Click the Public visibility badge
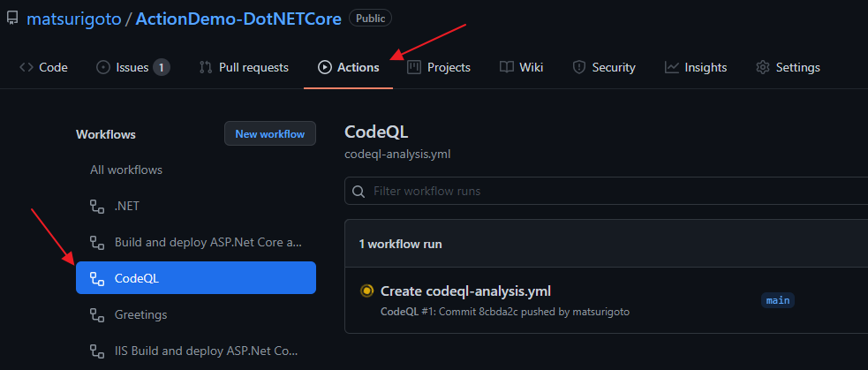Image resolution: width=868 pixels, height=370 pixels. [370, 19]
